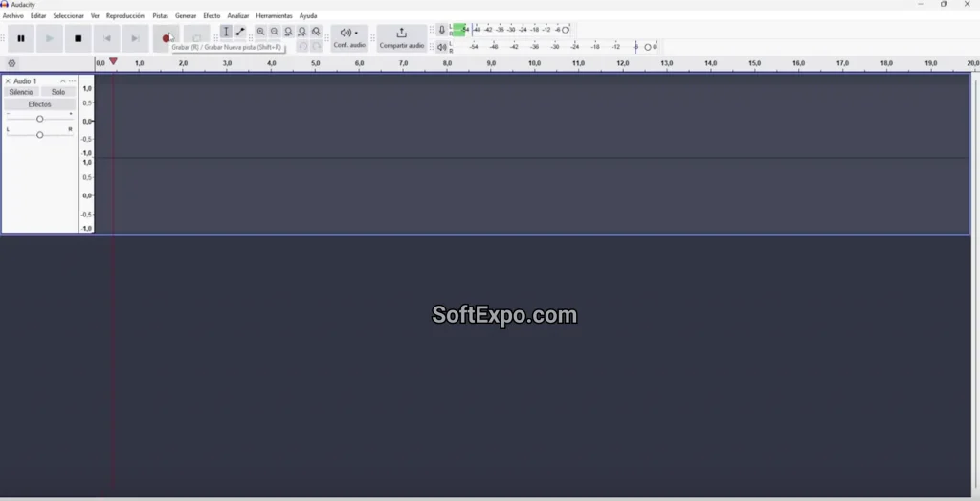The image size is (980, 501).
Task: Click the speaker playback meter icon
Action: 442,47
